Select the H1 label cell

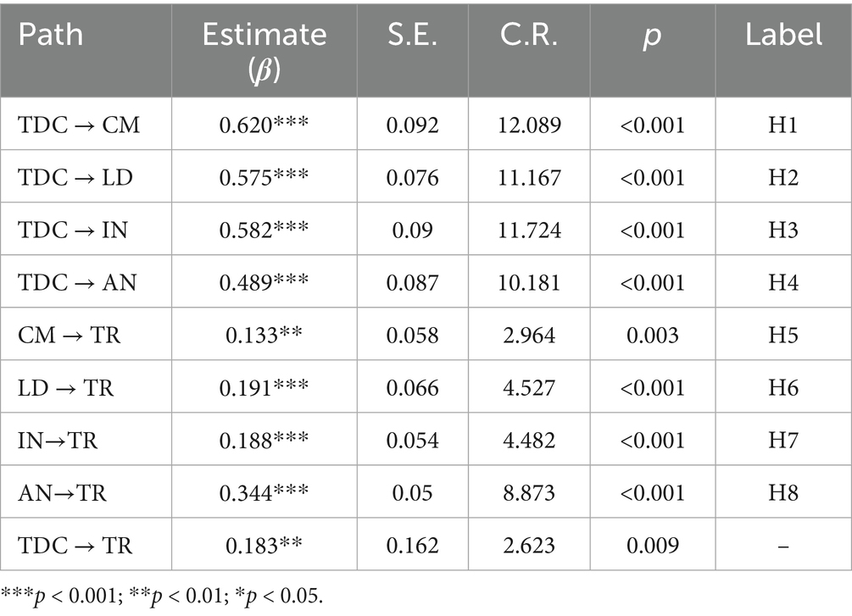783,125
